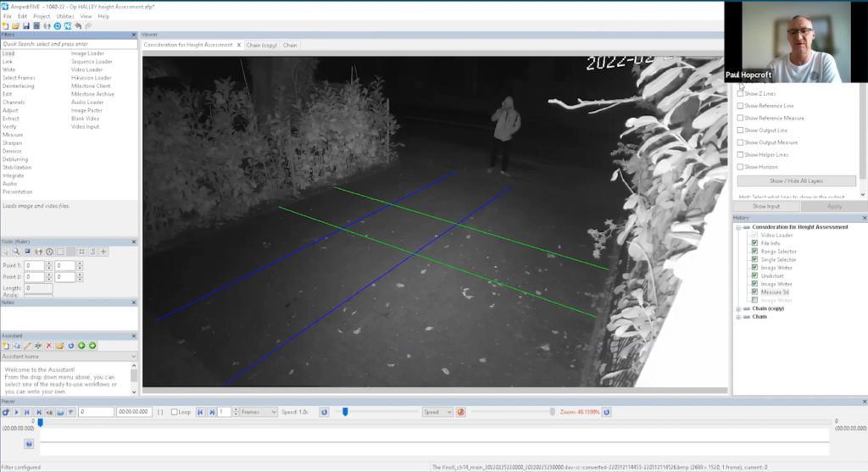Select the four-dots grid tool in Tools panel
This screenshot has height=472, width=868.
coord(81,252)
